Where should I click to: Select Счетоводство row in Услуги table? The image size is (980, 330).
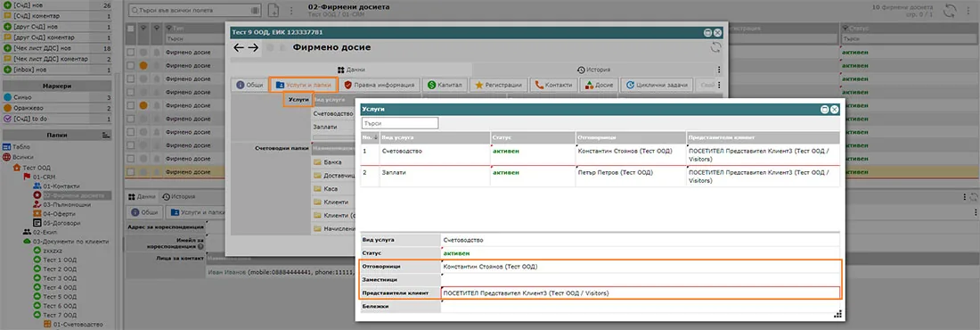tap(600, 154)
